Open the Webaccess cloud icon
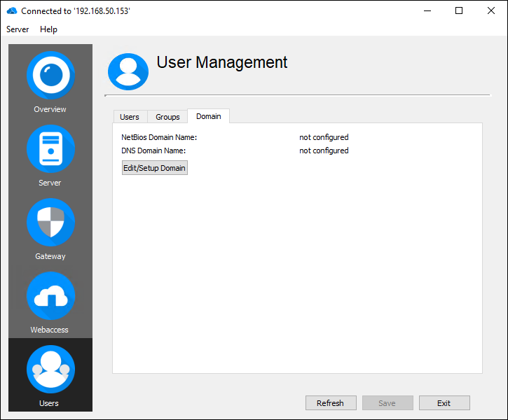Image resolution: width=508 pixels, height=420 pixels. (x=50, y=296)
